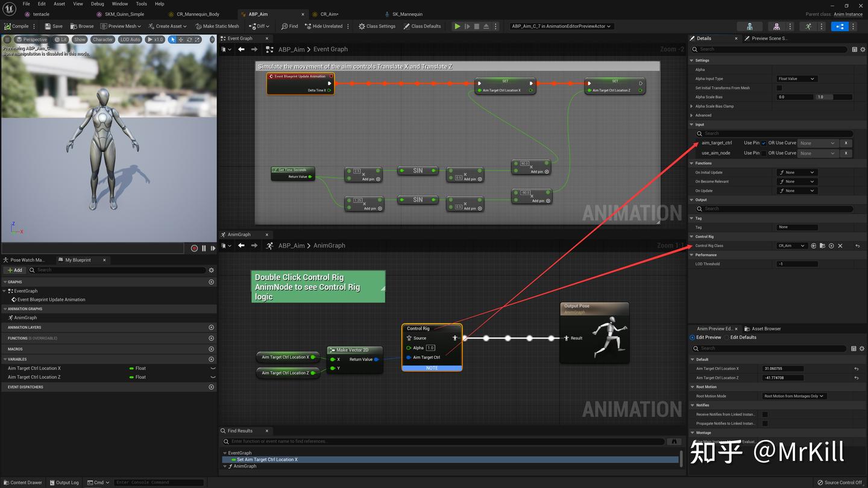Click the Class Settings button
Viewport: 868px width, 488px height.
[377, 26]
